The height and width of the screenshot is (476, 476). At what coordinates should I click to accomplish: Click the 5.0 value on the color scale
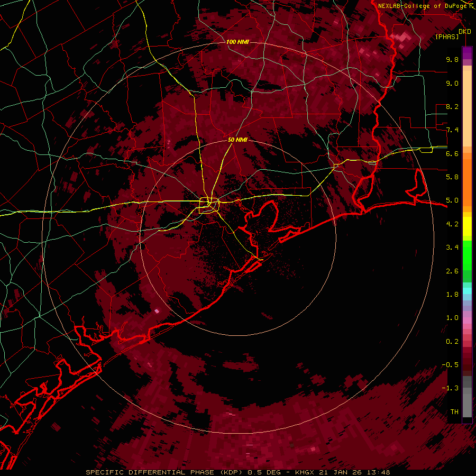click(452, 200)
